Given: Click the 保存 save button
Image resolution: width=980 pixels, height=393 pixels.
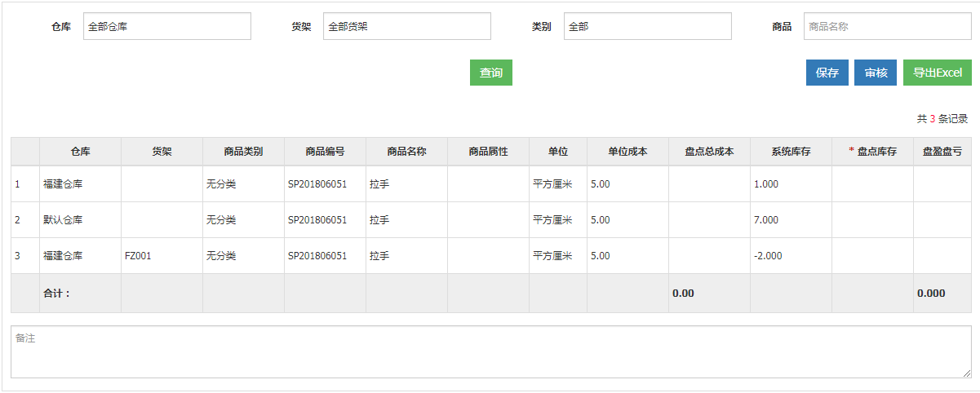Looking at the screenshot, I should 827,73.
